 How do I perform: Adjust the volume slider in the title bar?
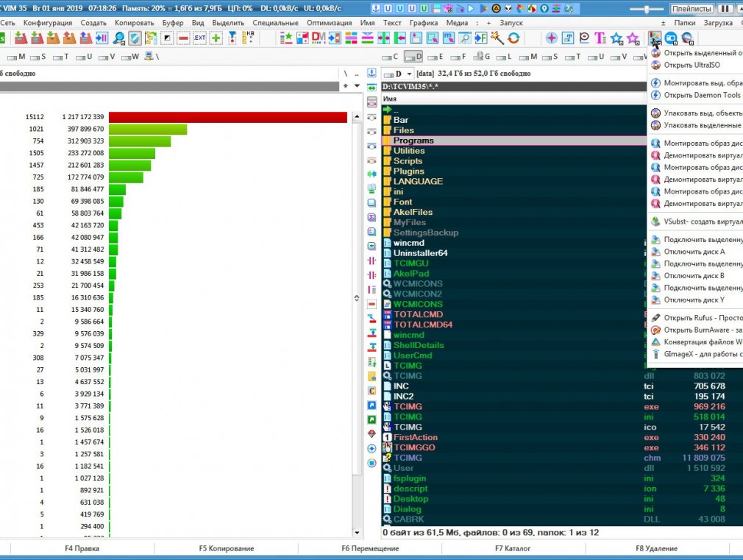pyautogui.click(x=647, y=9)
